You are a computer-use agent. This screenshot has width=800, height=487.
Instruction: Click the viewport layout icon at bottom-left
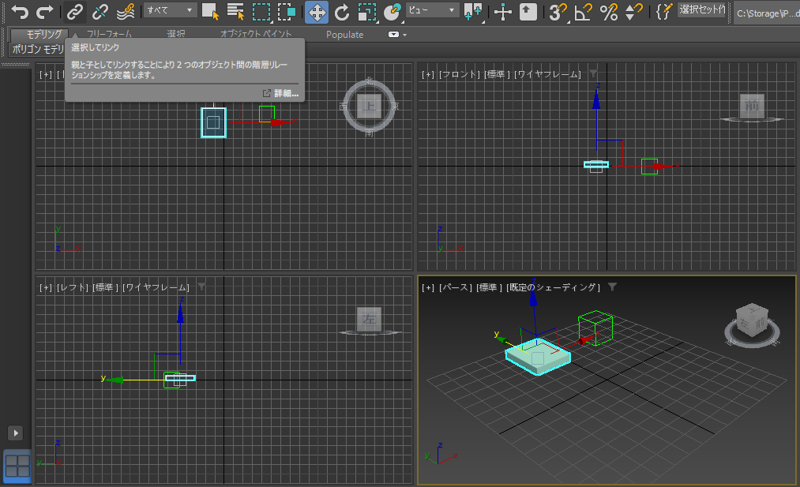click(x=17, y=465)
